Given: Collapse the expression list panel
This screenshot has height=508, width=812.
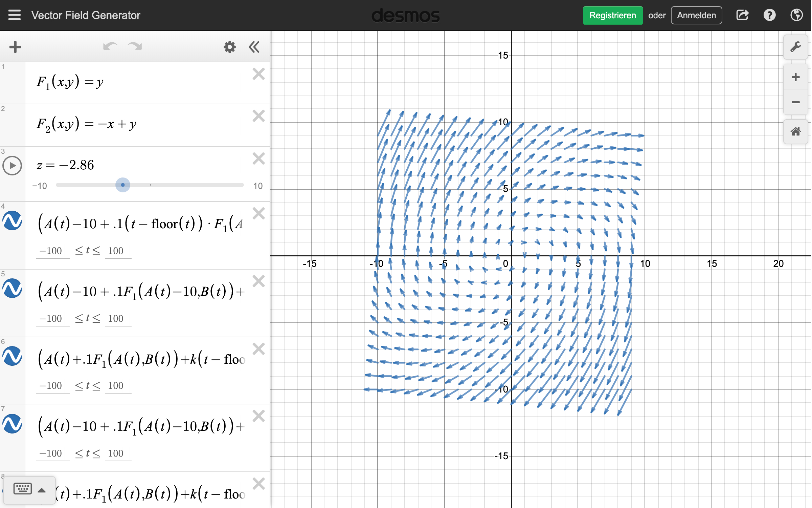Looking at the screenshot, I should point(254,47).
